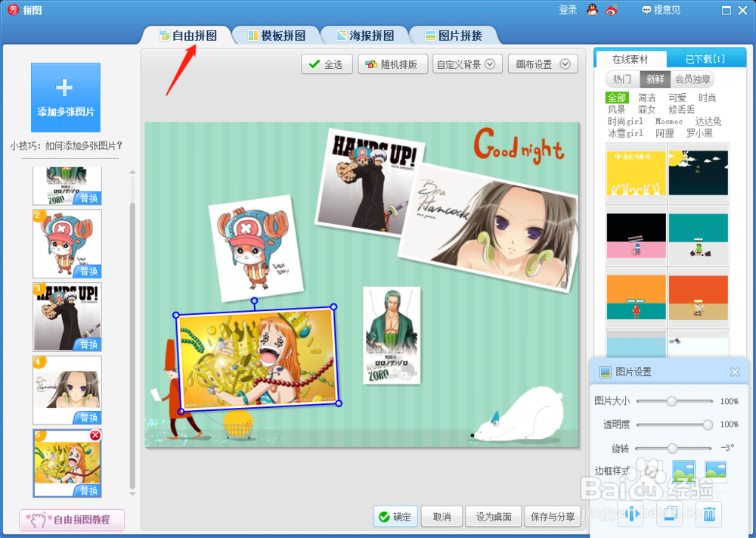The height and width of the screenshot is (538, 756).
Task: Click 替换 on Chopper thumbnail 2
Action: coord(88,271)
